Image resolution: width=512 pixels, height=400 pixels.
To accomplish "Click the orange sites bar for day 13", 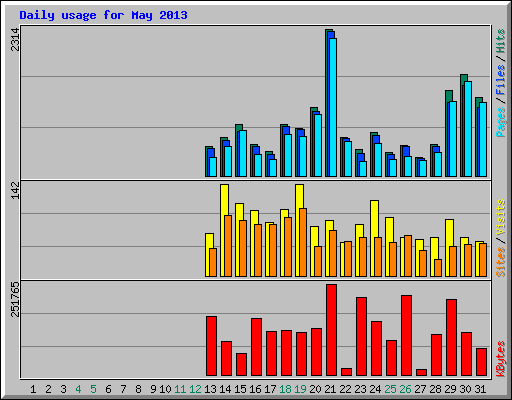I will pyautogui.click(x=213, y=262).
